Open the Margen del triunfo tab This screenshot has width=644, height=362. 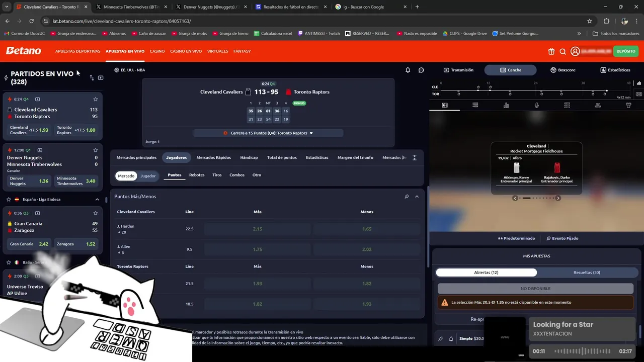pos(356,157)
